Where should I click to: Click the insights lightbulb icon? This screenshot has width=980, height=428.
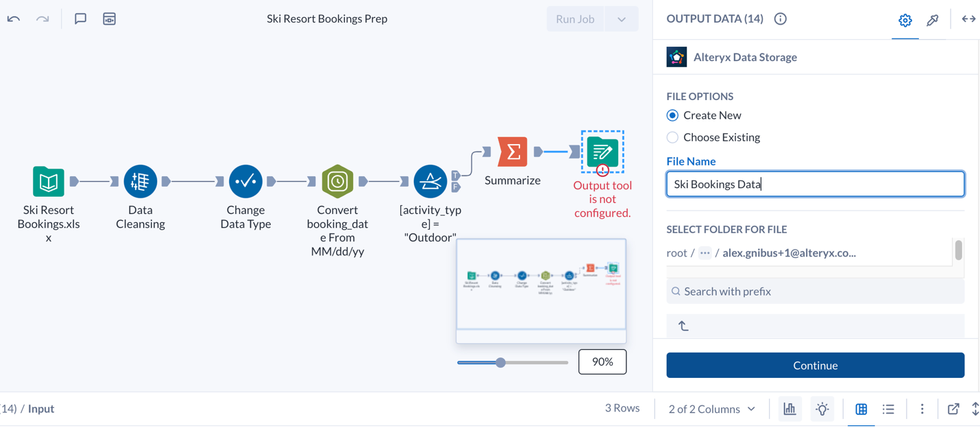pos(822,408)
